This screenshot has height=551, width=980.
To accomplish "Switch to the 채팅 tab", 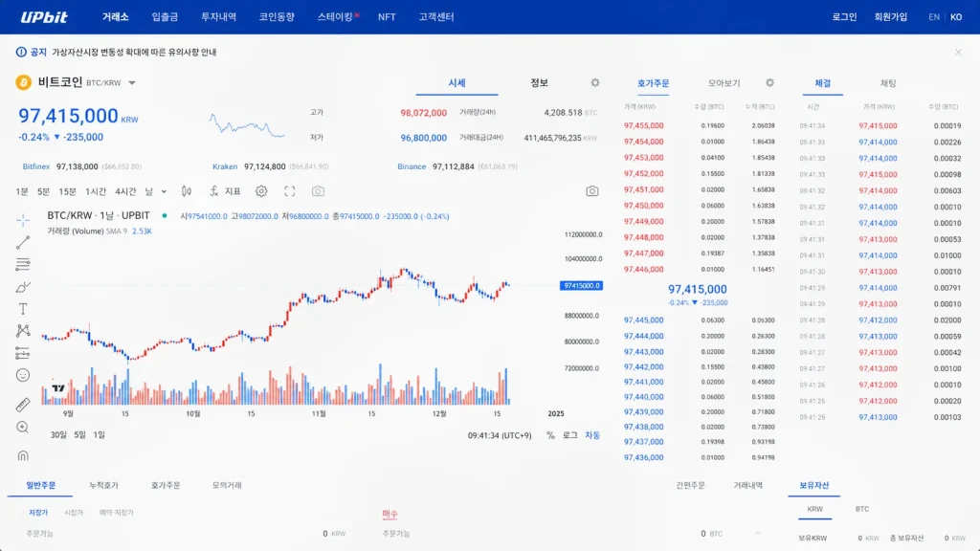I will coord(888,83).
